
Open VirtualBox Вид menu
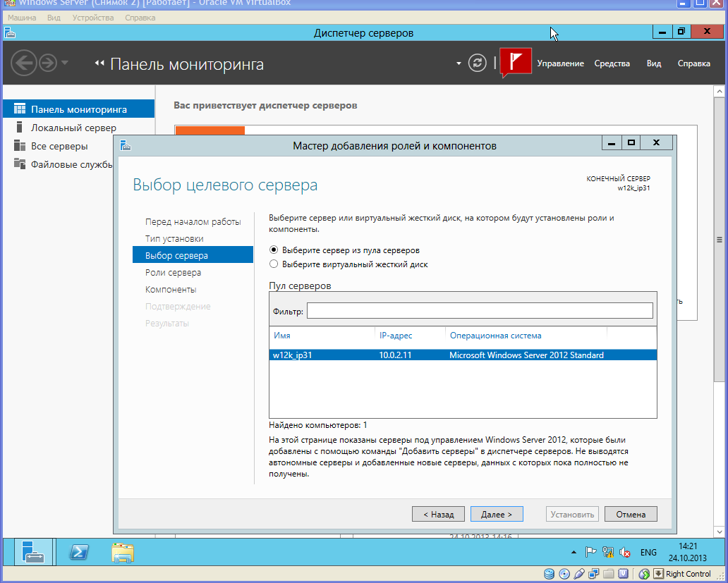pos(54,18)
